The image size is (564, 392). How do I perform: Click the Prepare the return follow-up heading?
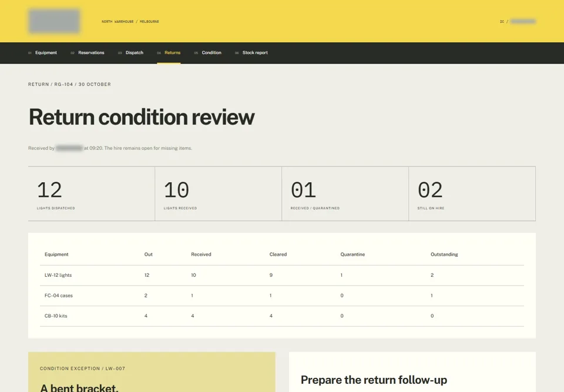click(374, 380)
